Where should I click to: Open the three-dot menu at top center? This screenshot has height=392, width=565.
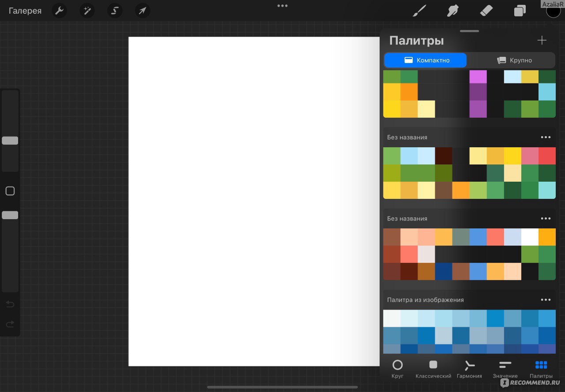click(282, 6)
